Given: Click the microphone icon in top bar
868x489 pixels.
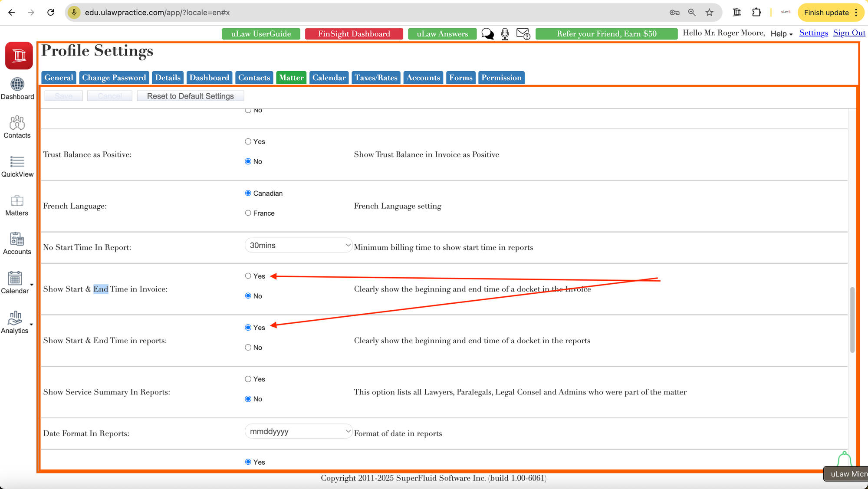Looking at the screenshot, I should click(x=505, y=34).
